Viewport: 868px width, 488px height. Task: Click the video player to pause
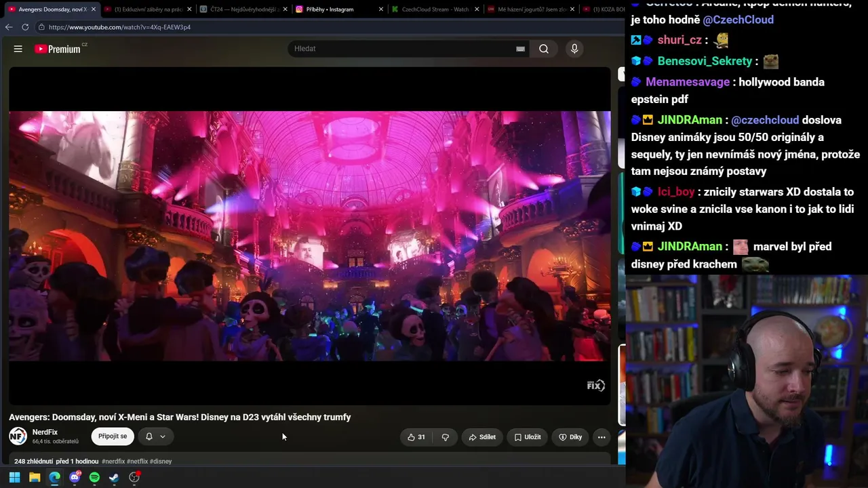tap(310, 236)
